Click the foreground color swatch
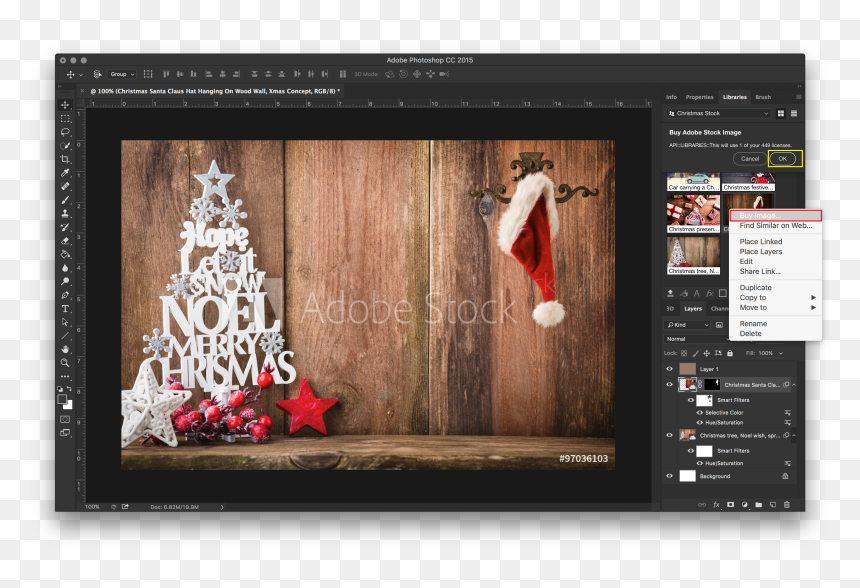This screenshot has height=588, width=860. 63,399
